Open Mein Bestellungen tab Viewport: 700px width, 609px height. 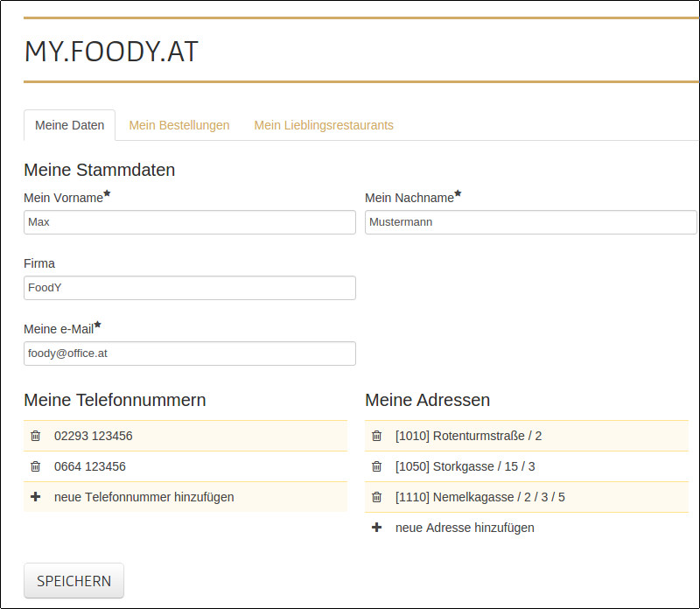tap(179, 125)
